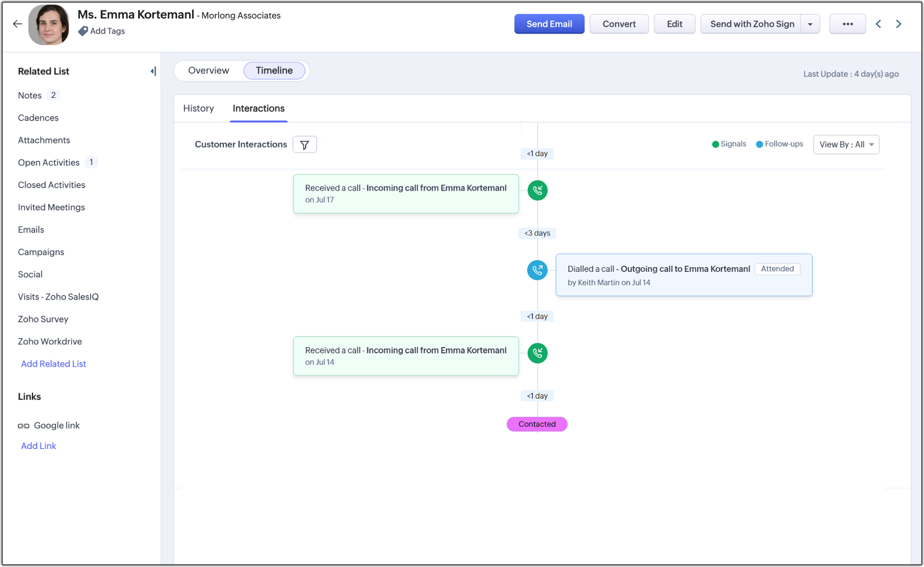This screenshot has width=924, height=567.
Task: Click the outgoing call timeline icon
Action: click(538, 270)
